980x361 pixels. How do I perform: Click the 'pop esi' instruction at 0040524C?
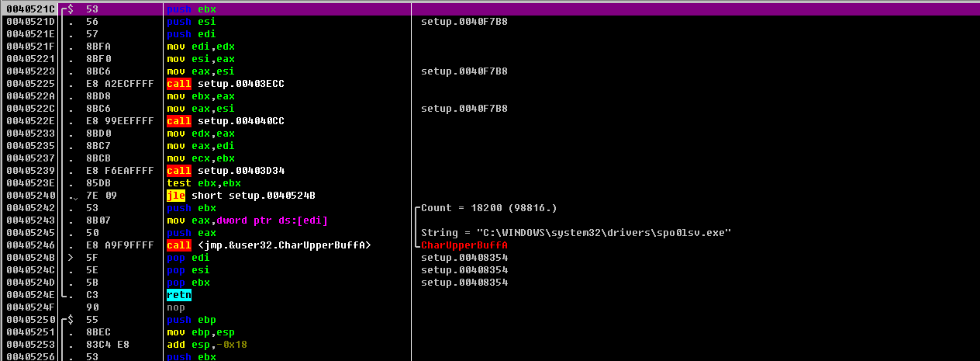188,270
